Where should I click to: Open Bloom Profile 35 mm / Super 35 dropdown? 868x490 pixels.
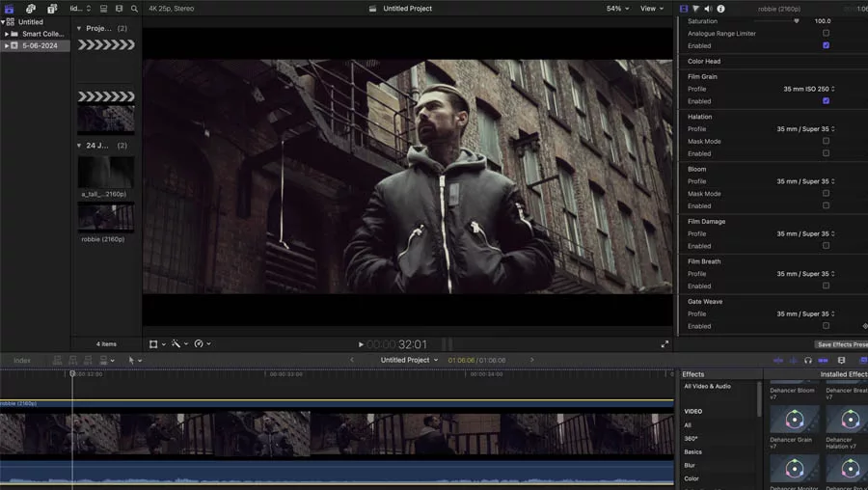805,181
